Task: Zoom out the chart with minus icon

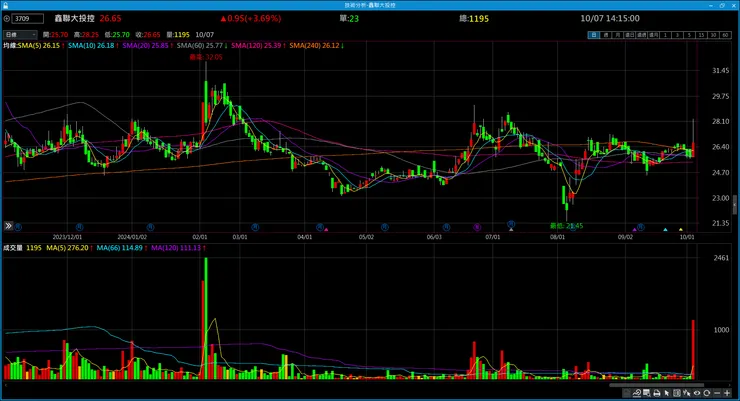Action: pyautogui.click(x=717, y=393)
